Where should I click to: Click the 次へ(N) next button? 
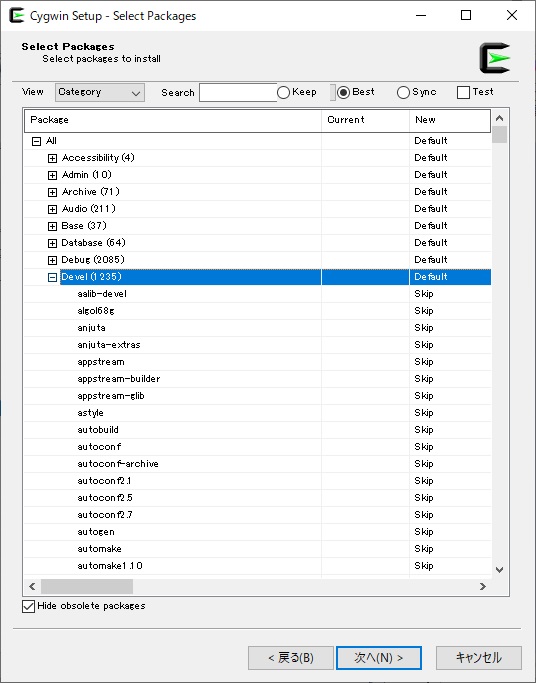click(378, 657)
